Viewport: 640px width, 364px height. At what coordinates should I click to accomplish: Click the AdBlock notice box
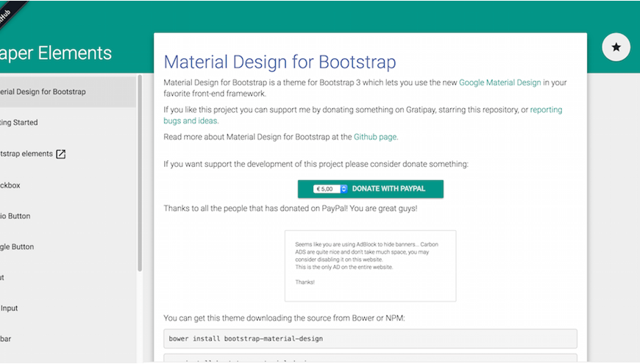pos(370,265)
